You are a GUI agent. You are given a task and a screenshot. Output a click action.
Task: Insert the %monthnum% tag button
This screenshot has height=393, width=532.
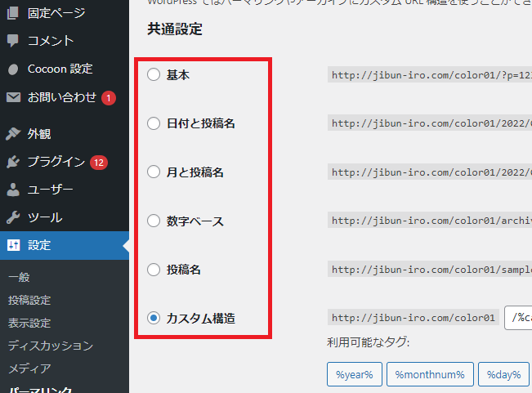(x=430, y=374)
